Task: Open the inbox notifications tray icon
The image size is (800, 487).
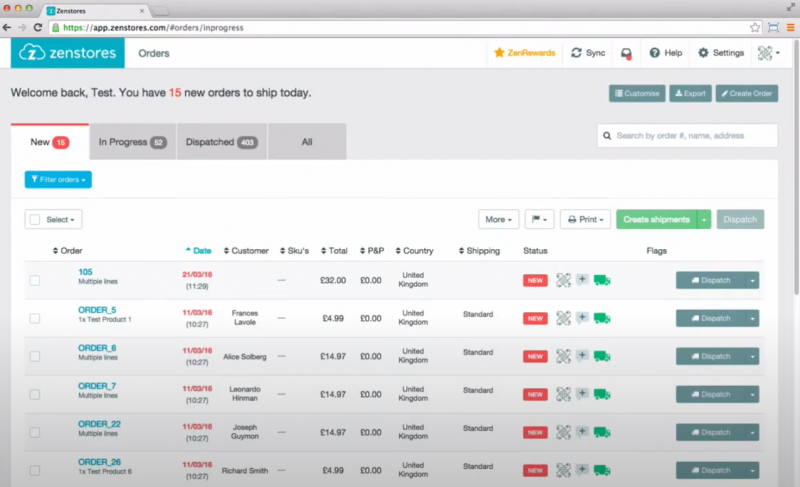Action: [626, 53]
